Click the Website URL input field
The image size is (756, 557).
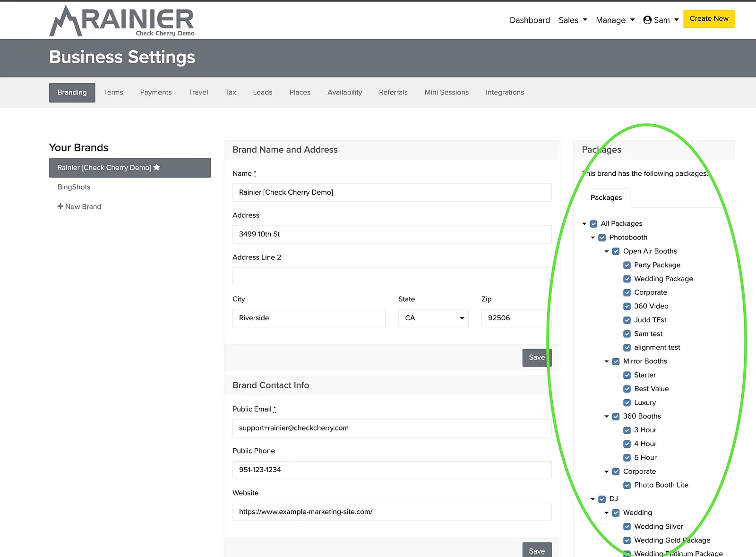(x=392, y=512)
